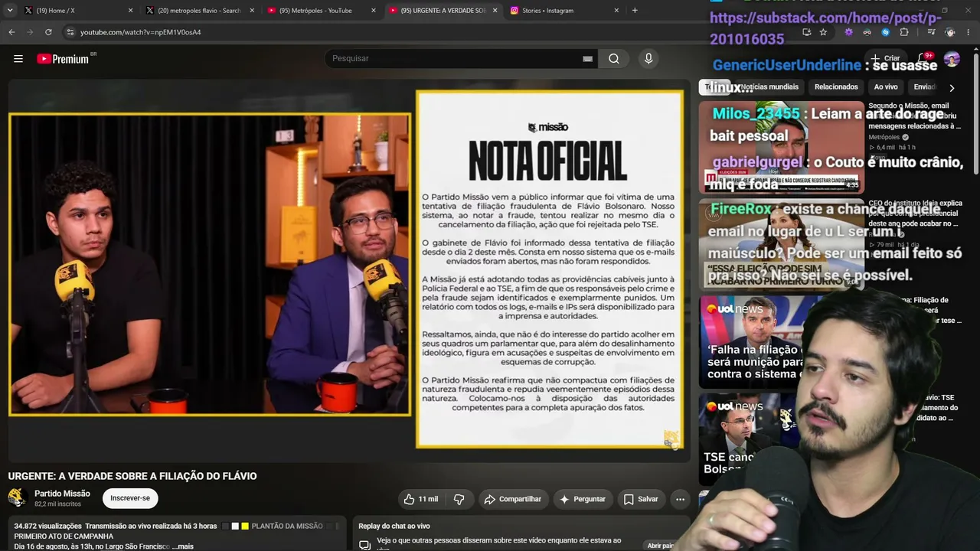
Task: Start voice search with the microphone
Action: (x=648, y=59)
